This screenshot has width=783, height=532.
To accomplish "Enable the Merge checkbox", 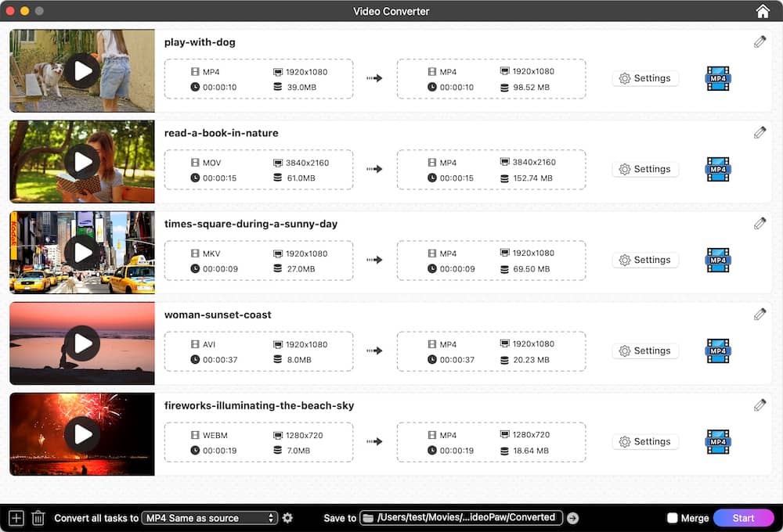I will (672, 517).
